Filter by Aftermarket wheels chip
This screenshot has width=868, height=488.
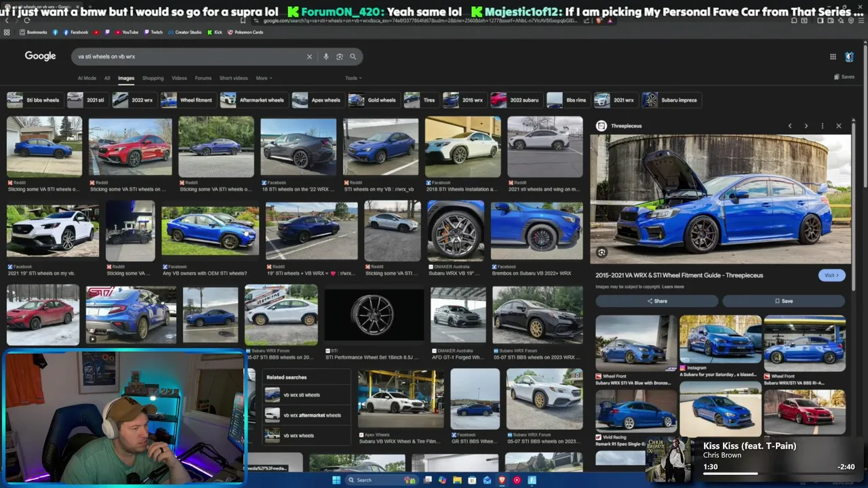(253, 100)
